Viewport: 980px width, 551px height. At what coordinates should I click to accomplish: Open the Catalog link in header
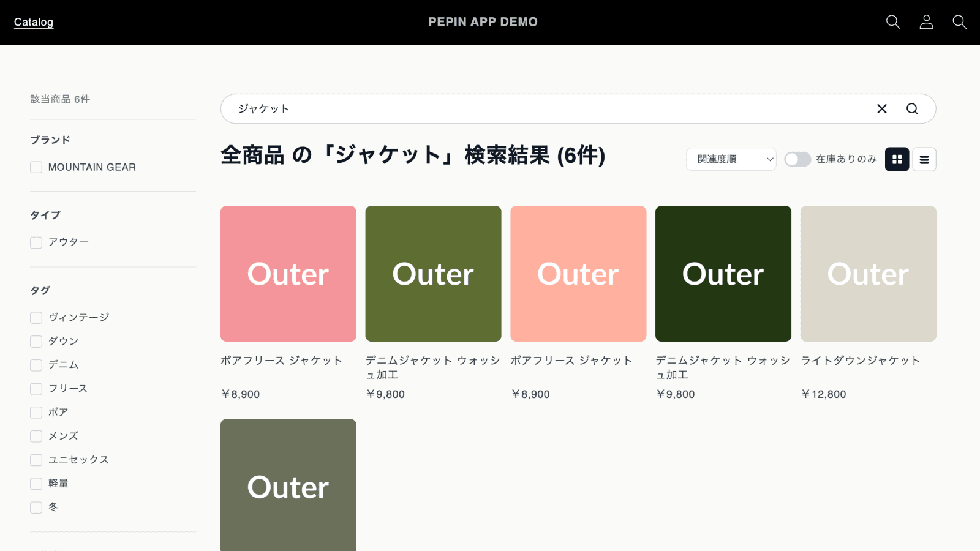click(34, 22)
